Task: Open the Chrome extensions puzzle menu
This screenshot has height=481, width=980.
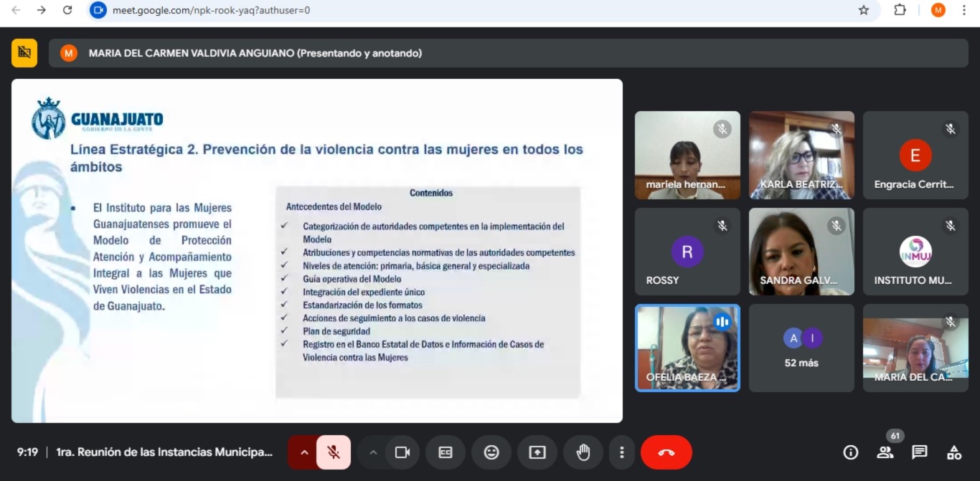Action: tap(900, 10)
